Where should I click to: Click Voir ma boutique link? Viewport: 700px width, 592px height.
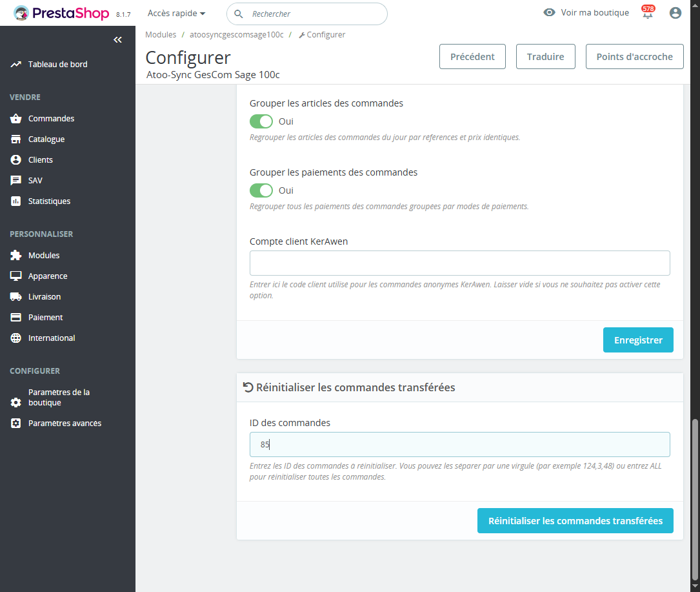click(595, 12)
